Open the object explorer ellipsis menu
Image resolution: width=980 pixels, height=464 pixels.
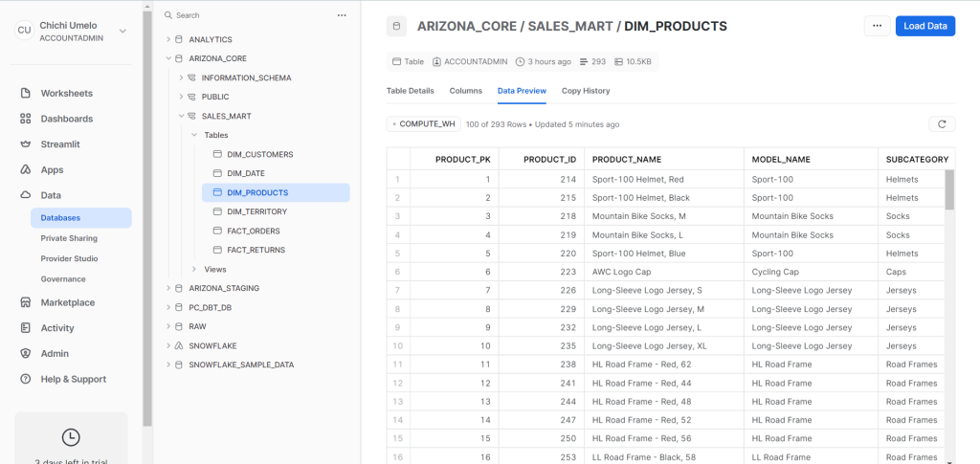(x=342, y=15)
